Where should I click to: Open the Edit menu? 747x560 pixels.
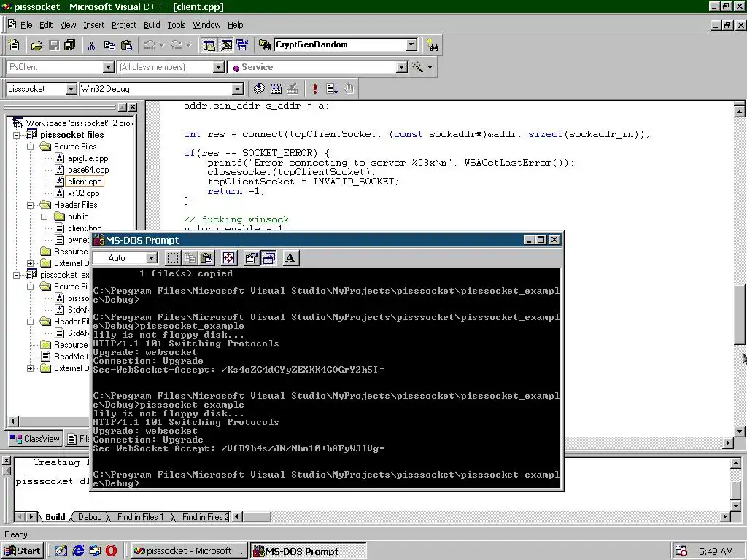46,25
